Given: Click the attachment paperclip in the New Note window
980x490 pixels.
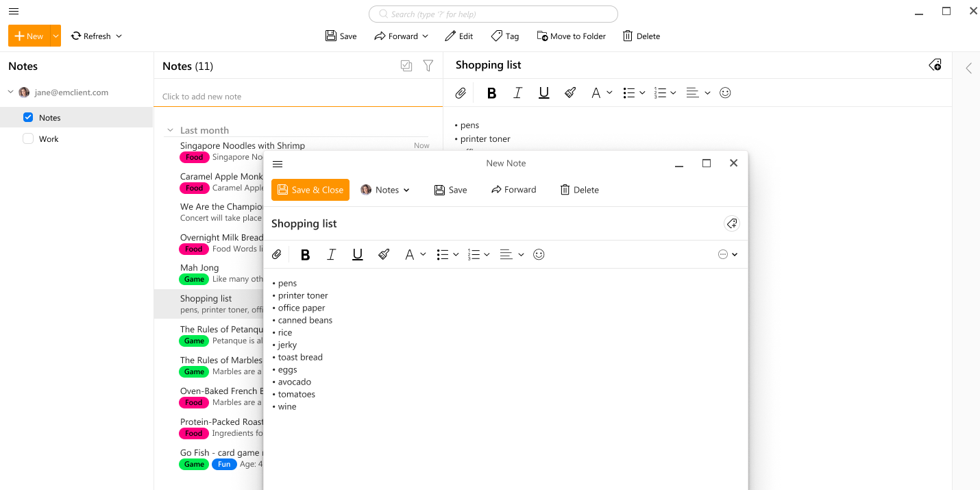Looking at the screenshot, I should click(x=277, y=255).
